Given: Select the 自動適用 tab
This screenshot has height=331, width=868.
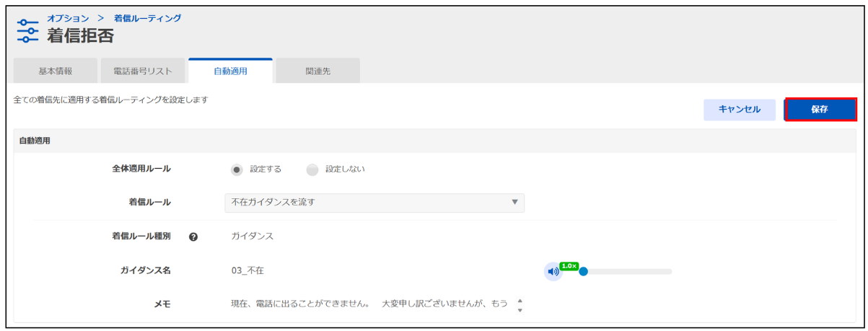Looking at the screenshot, I should [230, 71].
